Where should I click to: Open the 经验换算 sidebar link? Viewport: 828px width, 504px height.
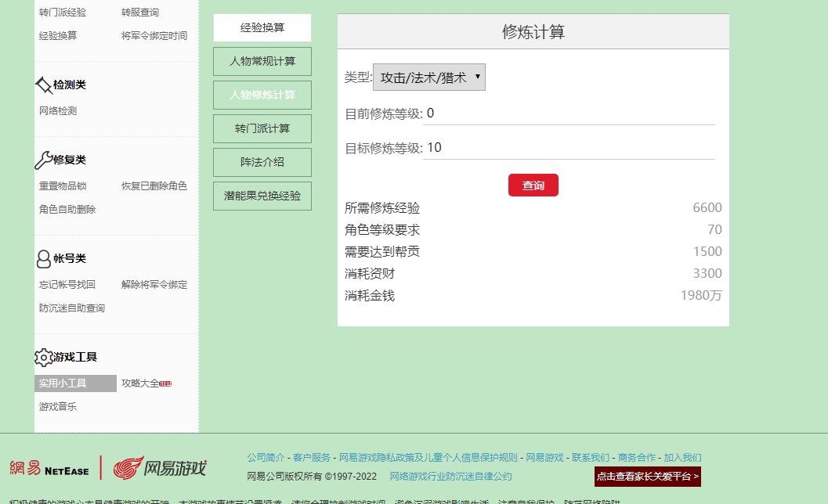[x=57, y=35]
